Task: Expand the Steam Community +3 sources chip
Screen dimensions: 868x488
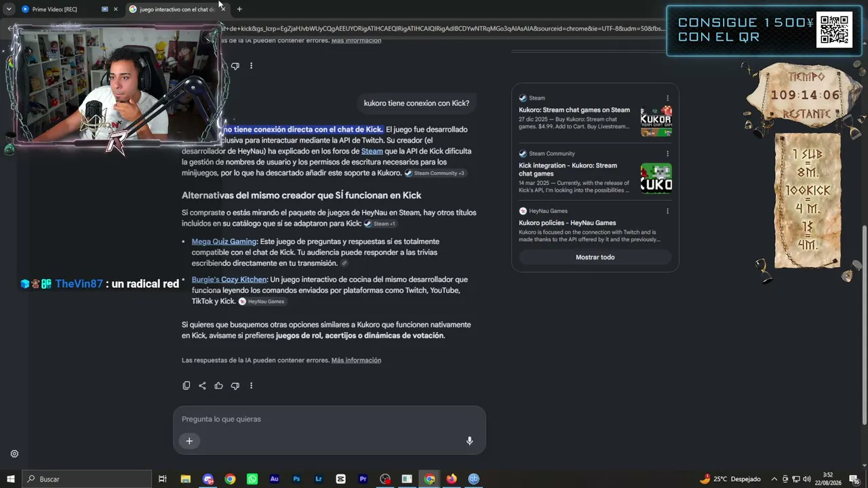Action: point(435,174)
